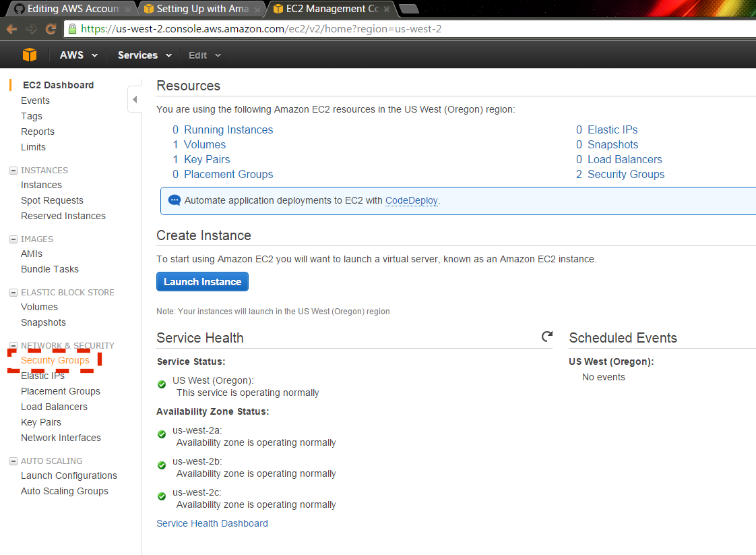Image resolution: width=756 pixels, height=555 pixels.
Task: Open the Services dropdown menu
Action: pyautogui.click(x=145, y=55)
